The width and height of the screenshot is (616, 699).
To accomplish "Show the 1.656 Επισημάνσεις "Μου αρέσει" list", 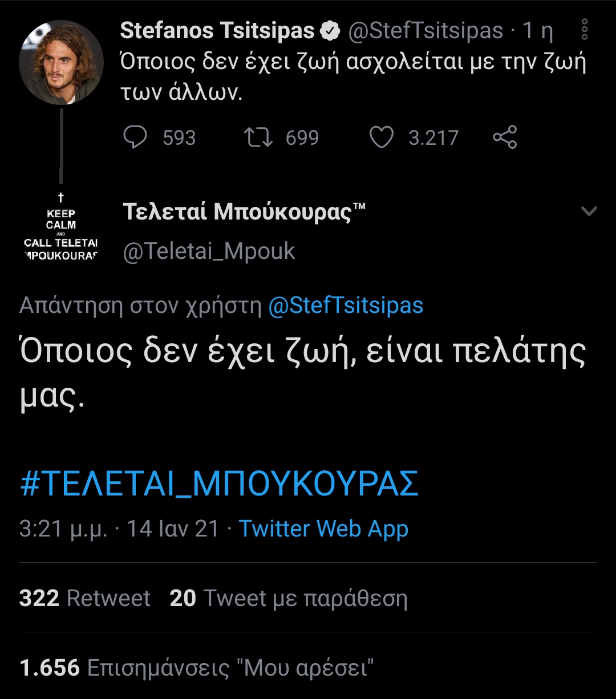I will [x=197, y=667].
